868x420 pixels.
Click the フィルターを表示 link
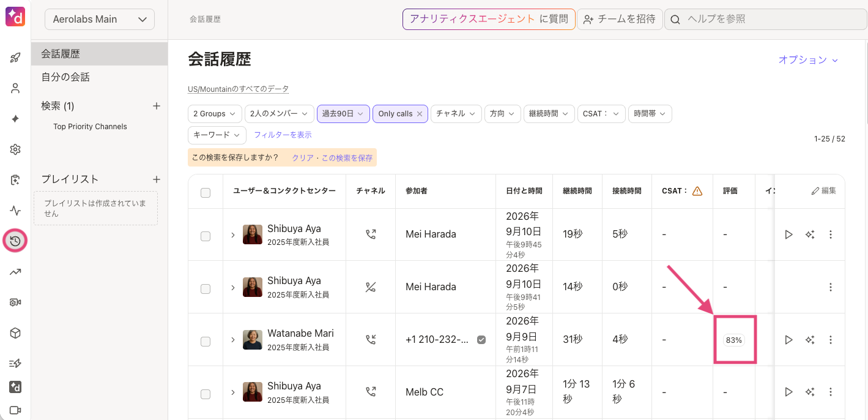tap(283, 135)
